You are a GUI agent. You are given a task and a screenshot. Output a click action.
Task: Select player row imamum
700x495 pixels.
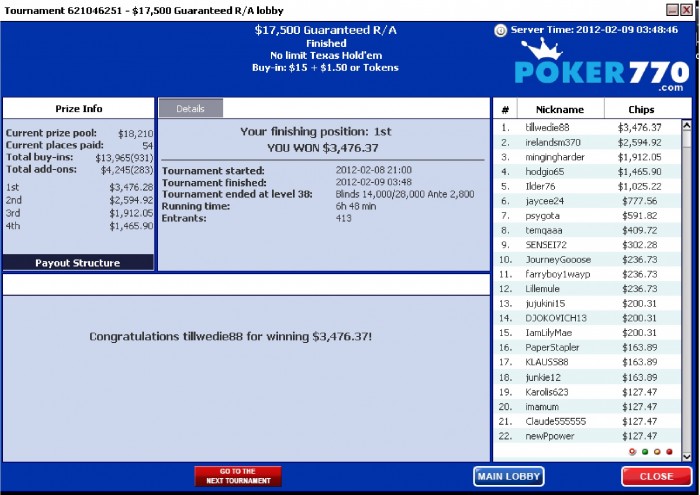pos(587,407)
